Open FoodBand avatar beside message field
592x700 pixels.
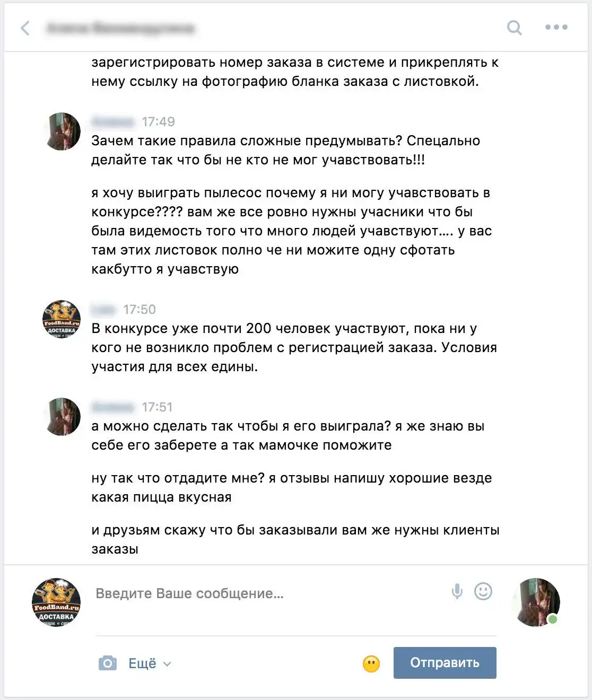(x=56, y=602)
